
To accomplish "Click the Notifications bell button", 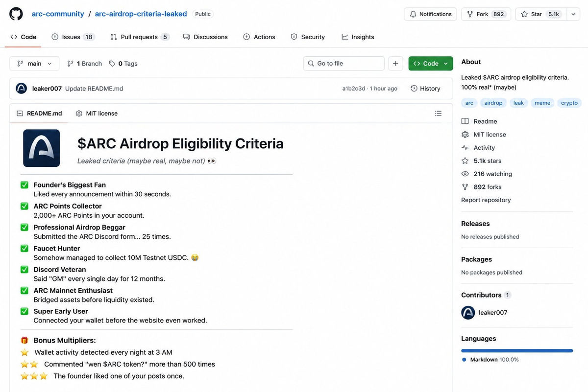I will pos(430,14).
